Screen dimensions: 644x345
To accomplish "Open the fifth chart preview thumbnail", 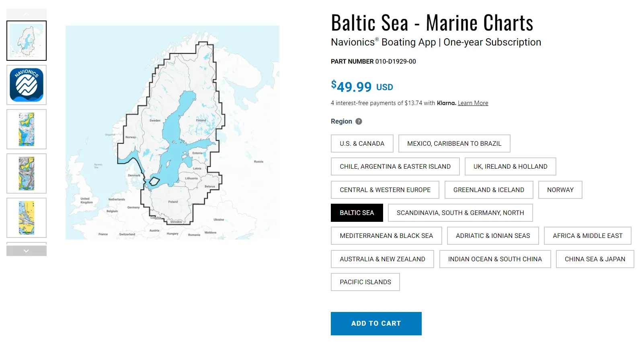I will point(27,218).
